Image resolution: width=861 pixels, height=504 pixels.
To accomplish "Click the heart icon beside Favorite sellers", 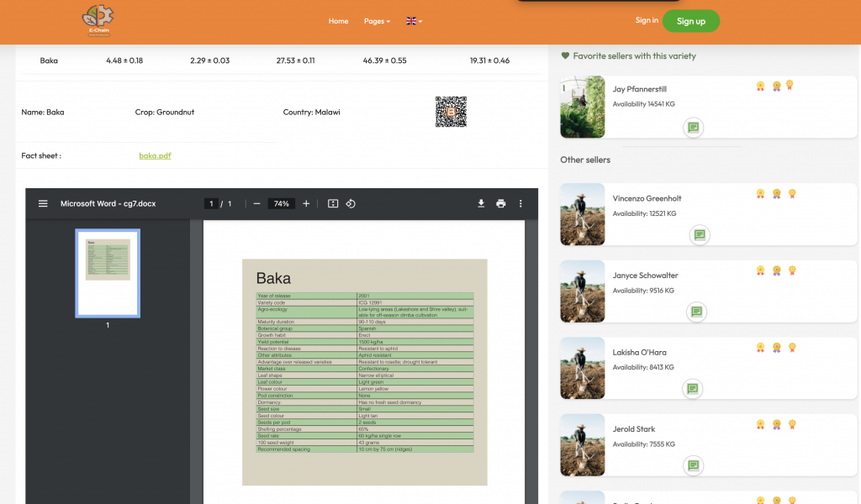I will click(x=565, y=55).
